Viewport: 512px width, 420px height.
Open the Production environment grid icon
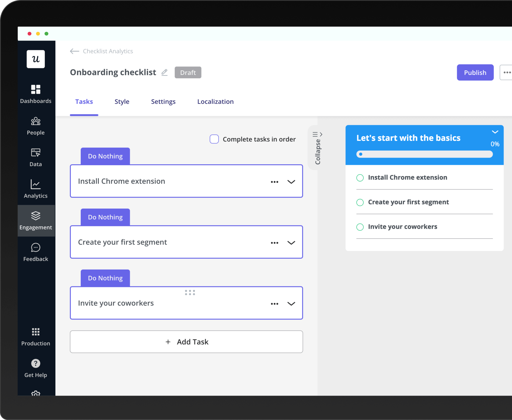tap(36, 332)
